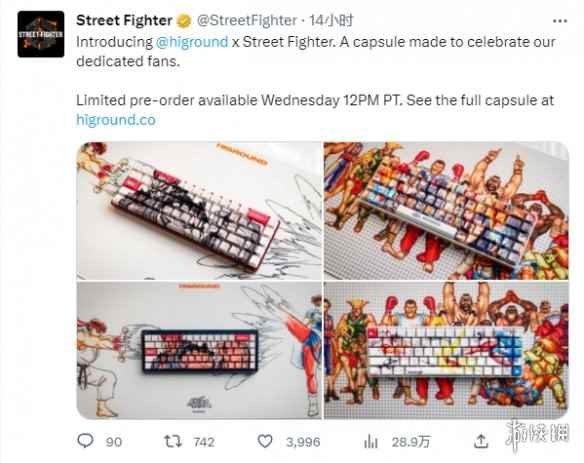
Task: Open the three-dot more options menu
Action: pyautogui.click(x=560, y=21)
